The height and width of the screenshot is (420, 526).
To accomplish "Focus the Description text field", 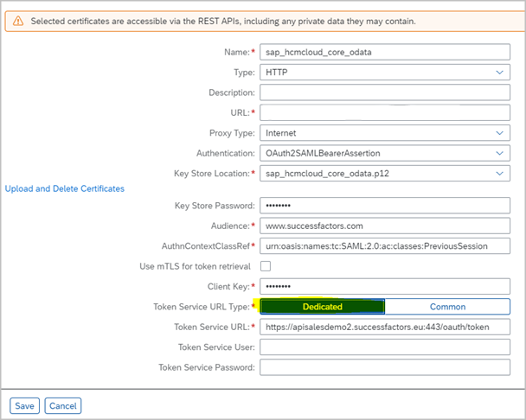I will (385, 92).
